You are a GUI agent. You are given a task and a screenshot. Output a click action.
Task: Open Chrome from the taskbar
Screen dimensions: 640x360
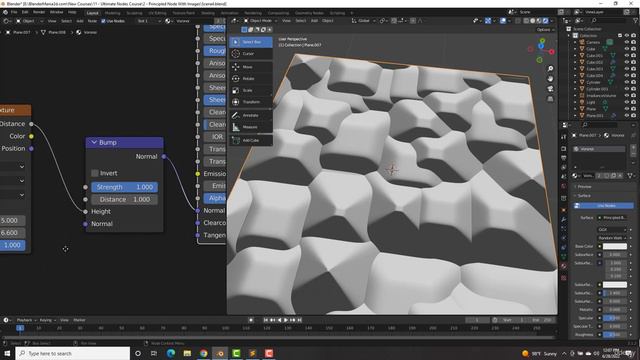point(203,353)
